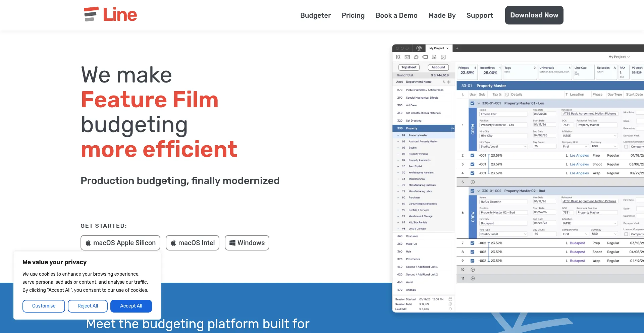This screenshot has width=644, height=333.
Task: Click the brackets icon in the app toolbar
Action: coord(398,57)
